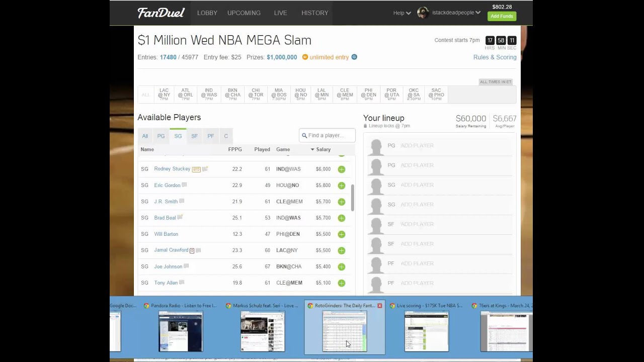The image size is (644, 362).
Task: Open Tony Allen's news note icon
Action: point(182,282)
